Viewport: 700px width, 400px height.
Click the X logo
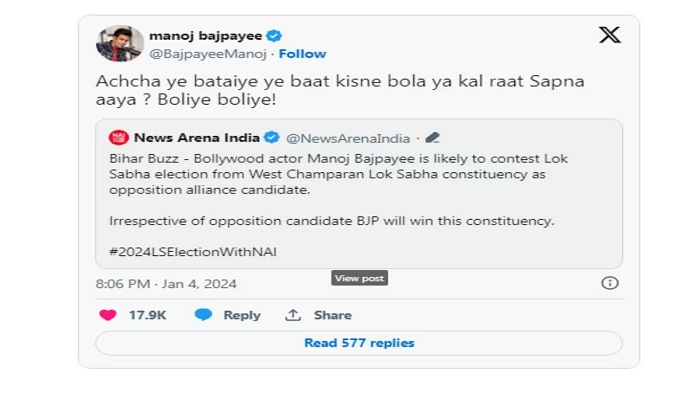[x=609, y=36]
